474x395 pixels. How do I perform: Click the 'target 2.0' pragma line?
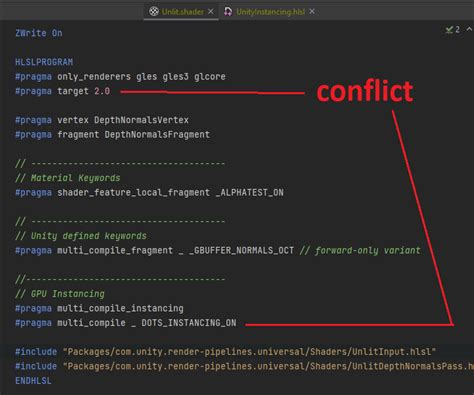(x=63, y=91)
